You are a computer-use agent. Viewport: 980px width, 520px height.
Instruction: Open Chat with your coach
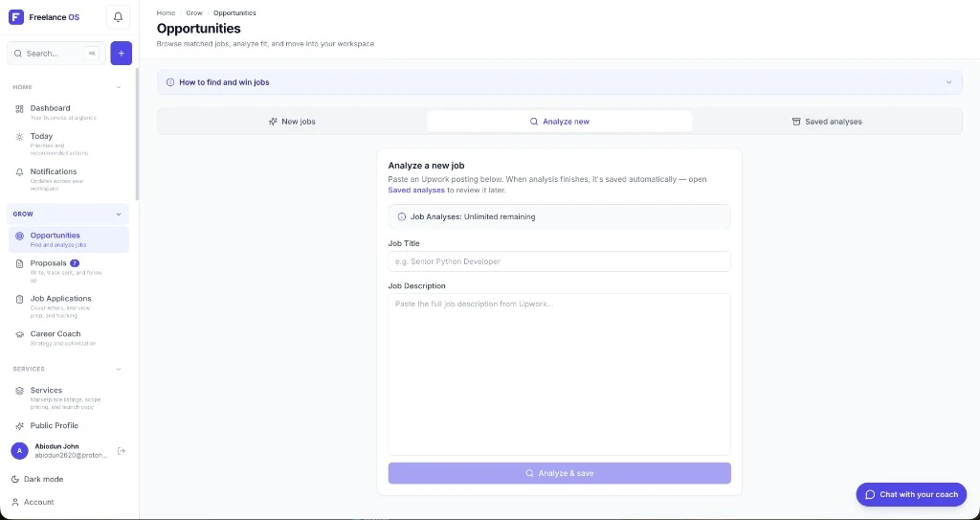click(x=911, y=494)
